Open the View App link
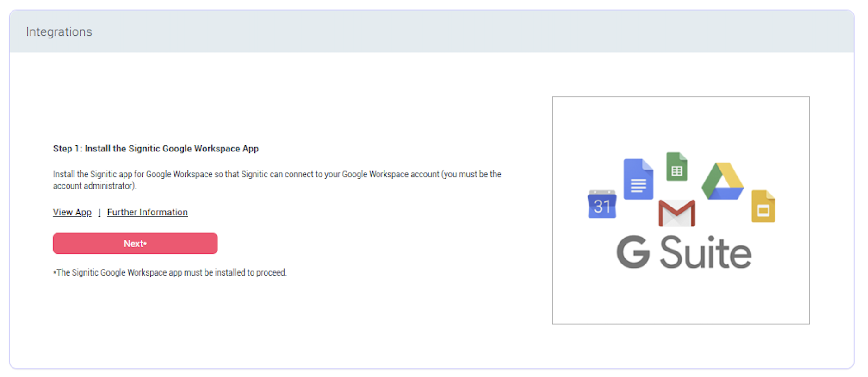 click(72, 212)
